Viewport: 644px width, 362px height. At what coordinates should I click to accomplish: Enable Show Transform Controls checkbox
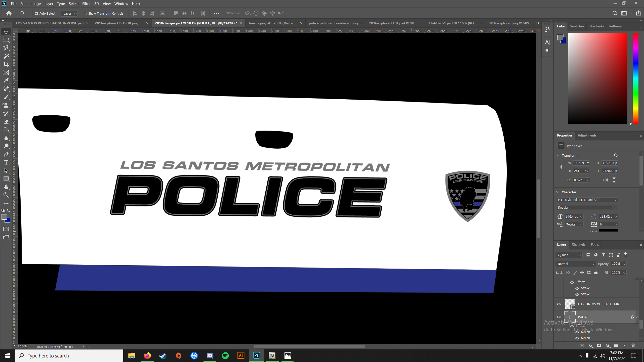tap(85, 13)
